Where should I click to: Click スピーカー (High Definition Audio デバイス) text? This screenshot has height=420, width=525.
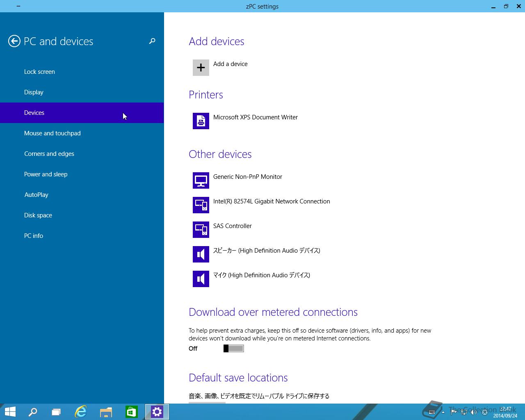tap(267, 251)
